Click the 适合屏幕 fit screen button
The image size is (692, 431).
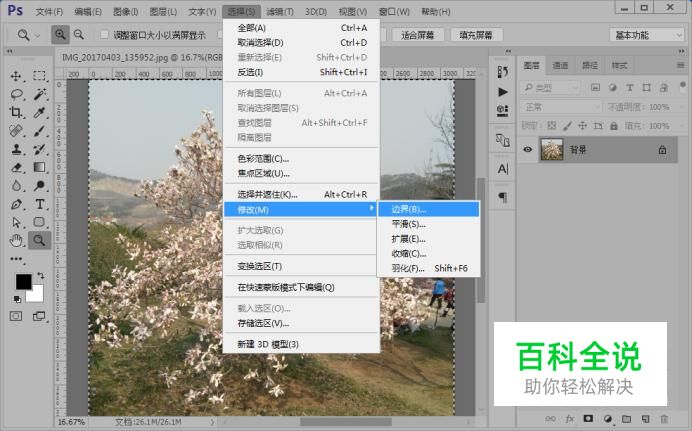tap(417, 35)
